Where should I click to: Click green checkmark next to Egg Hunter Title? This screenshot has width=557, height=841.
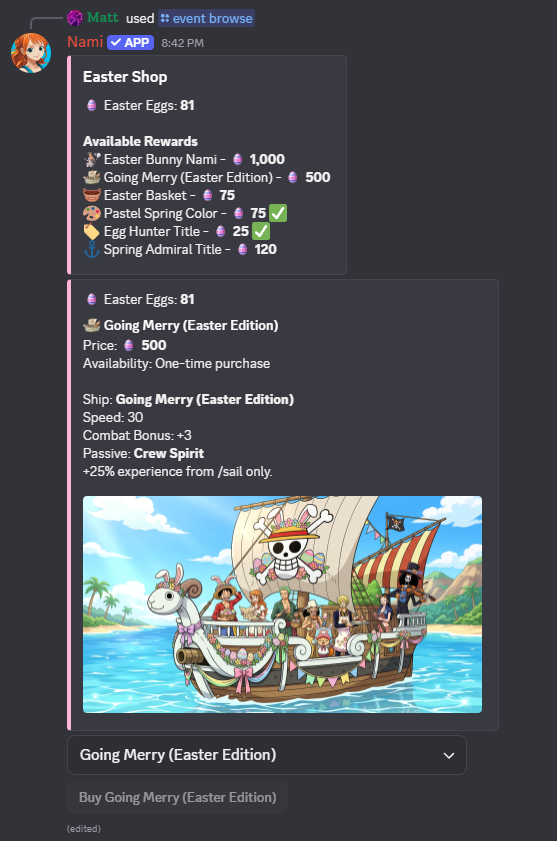tap(261, 231)
